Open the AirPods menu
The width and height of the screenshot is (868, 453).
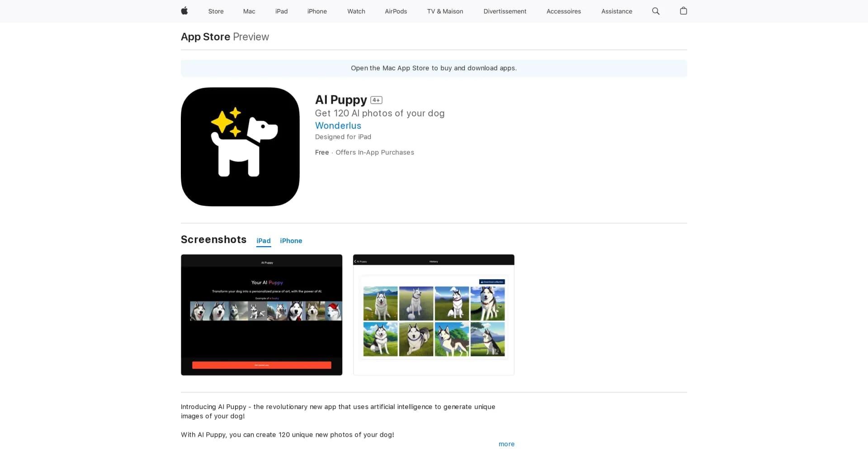(396, 11)
